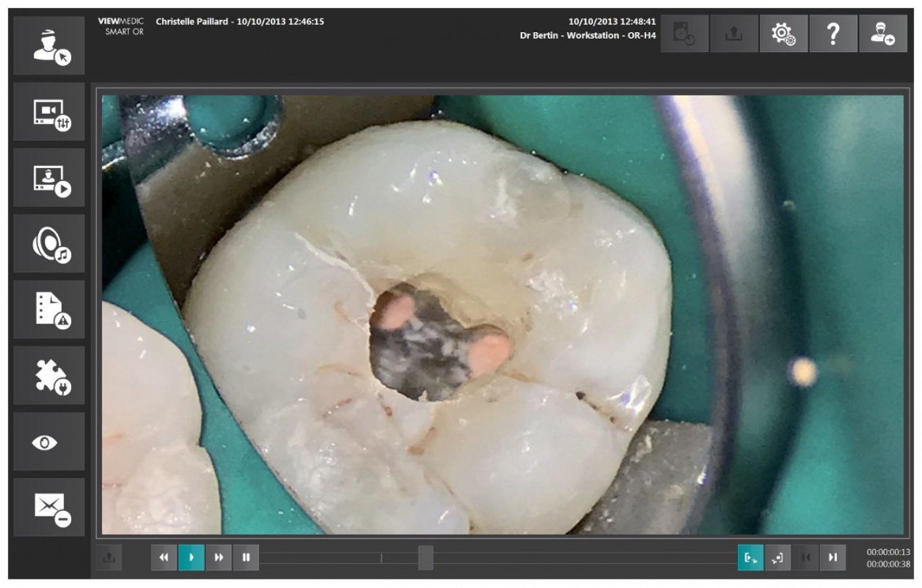The height and width of the screenshot is (588, 922).
Task: Pause the video
Action: 246,558
